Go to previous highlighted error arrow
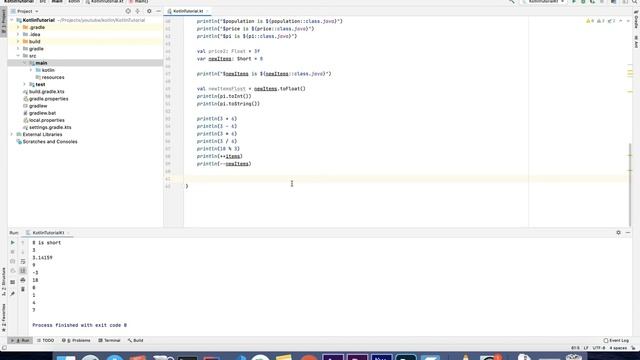This screenshot has height=360, width=640. 621,21
